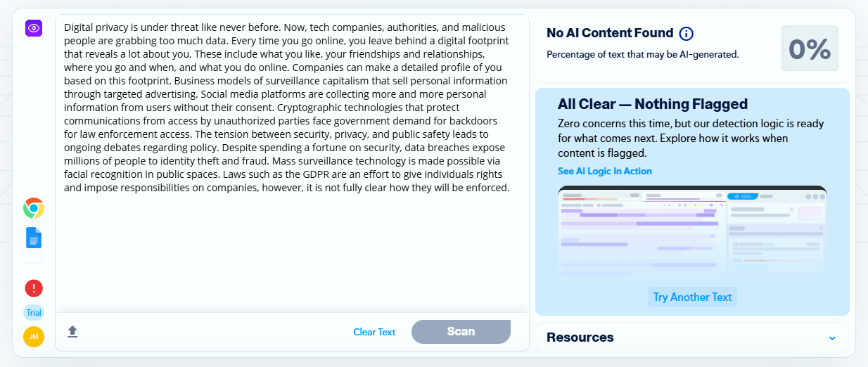Click the percentage of AI-generated text description
868x367 pixels.
pyautogui.click(x=642, y=54)
